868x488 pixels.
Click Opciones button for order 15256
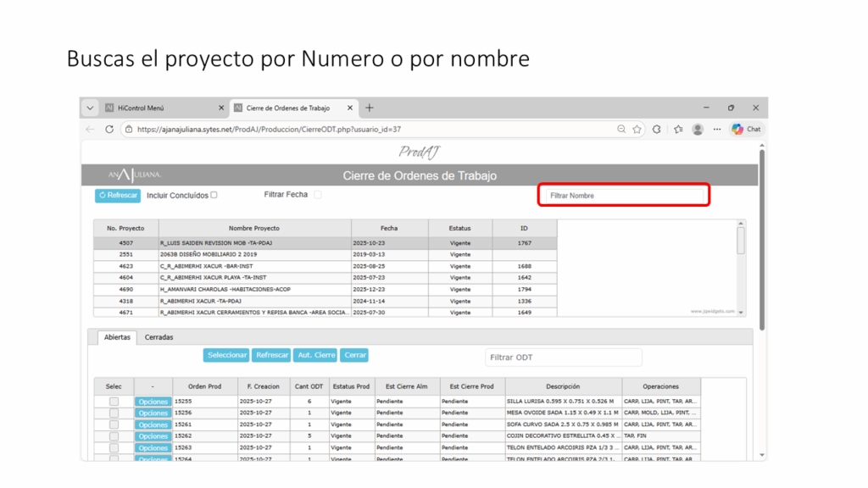pyautogui.click(x=153, y=413)
